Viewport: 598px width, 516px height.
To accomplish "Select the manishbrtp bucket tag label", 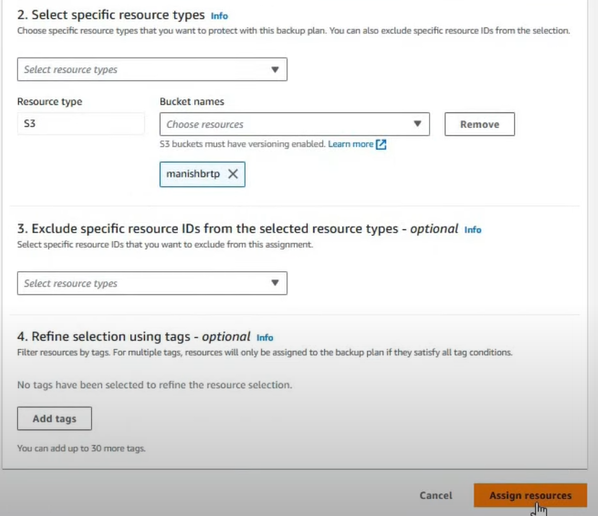I will tap(193, 174).
